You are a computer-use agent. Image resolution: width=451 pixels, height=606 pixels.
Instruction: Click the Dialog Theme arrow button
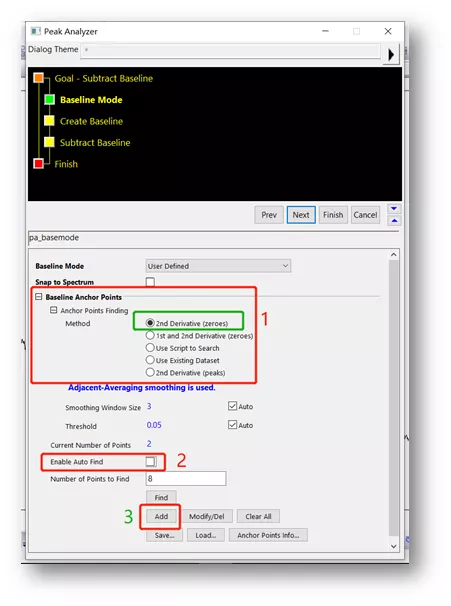coord(391,54)
